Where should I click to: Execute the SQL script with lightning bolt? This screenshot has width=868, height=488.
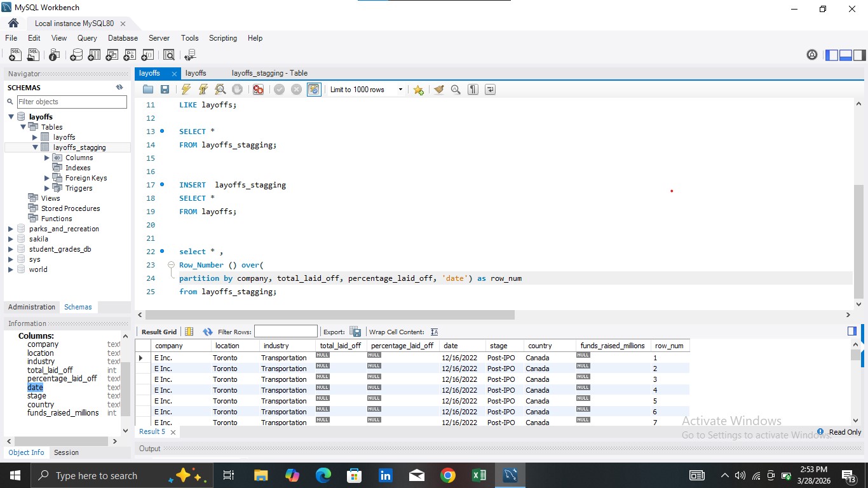click(x=186, y=90)
